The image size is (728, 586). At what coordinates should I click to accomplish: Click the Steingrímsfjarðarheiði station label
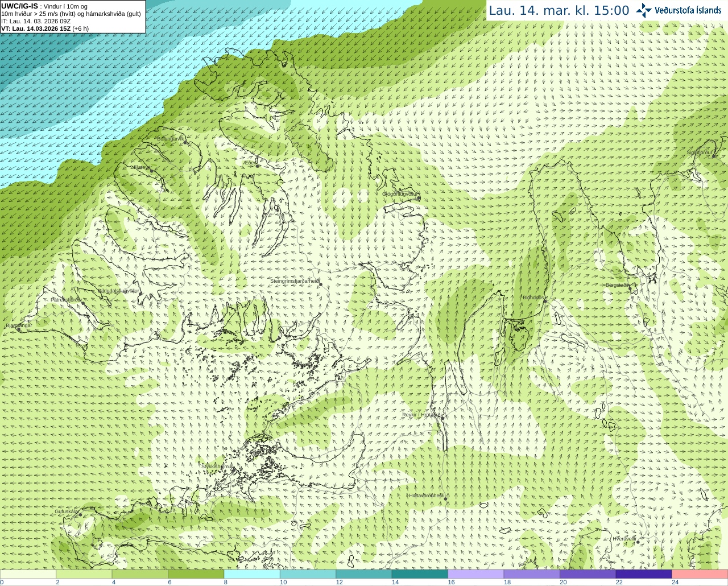294,281
